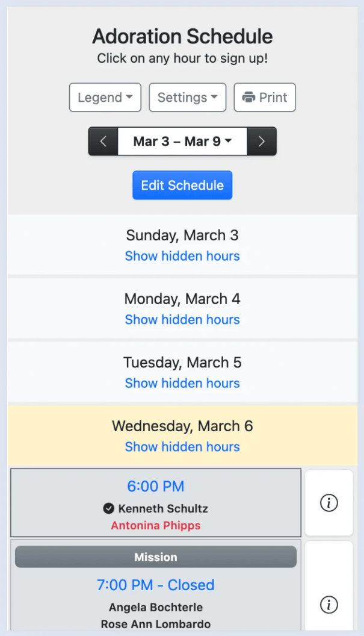Screen dimensions: 364x636
Task: Open the Settings dropdown
Action: (187, 97)
